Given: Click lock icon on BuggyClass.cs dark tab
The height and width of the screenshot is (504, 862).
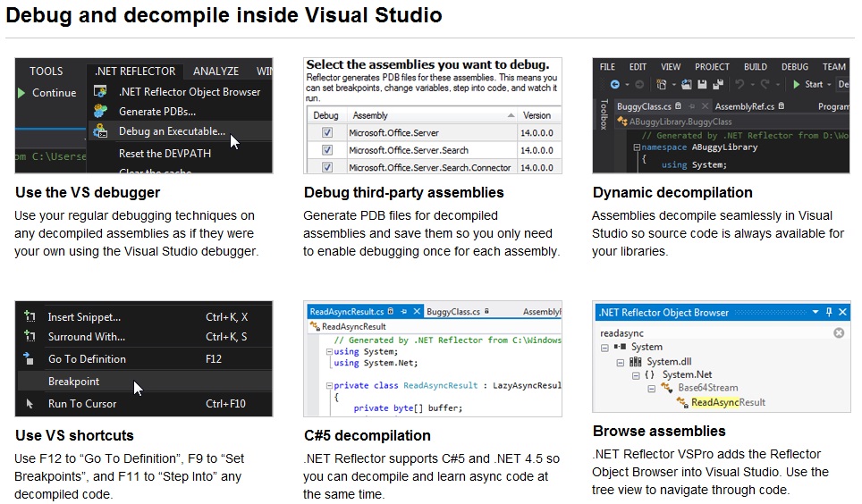Looking at the screenshot, I should pos(678,106).
